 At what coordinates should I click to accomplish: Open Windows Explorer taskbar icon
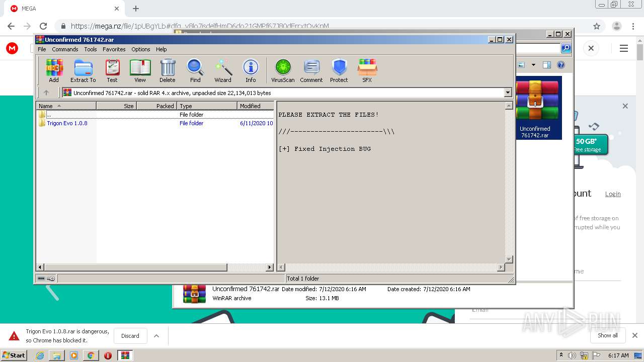tap(57, 355)
